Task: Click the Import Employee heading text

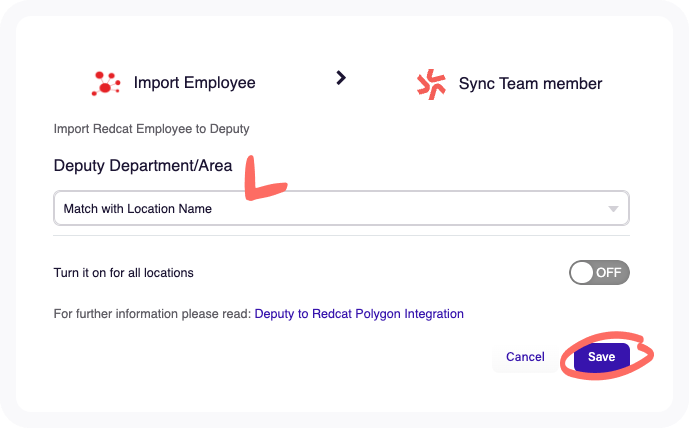Action: point(195,83)
